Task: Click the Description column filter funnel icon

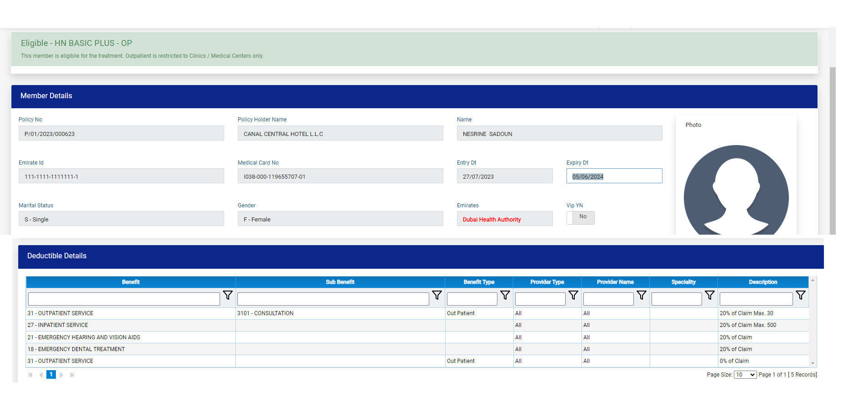Action: point(801,295)
